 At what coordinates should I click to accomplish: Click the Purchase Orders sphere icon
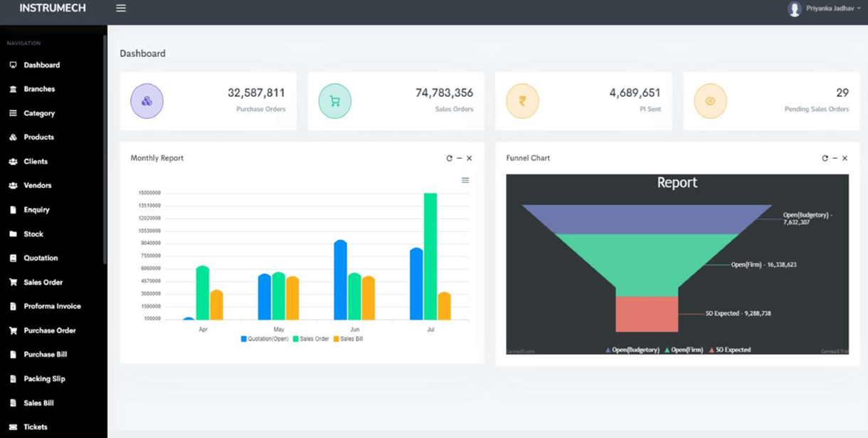[147, 100]
